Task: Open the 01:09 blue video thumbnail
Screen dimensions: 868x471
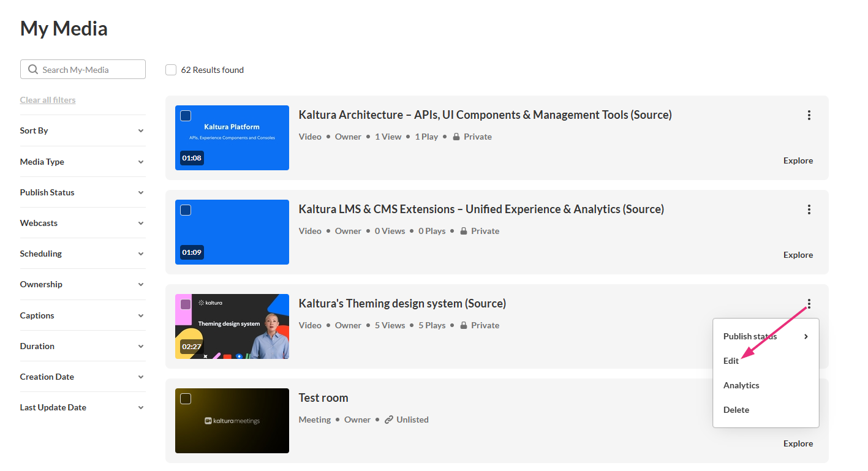Action: (232, 232)
